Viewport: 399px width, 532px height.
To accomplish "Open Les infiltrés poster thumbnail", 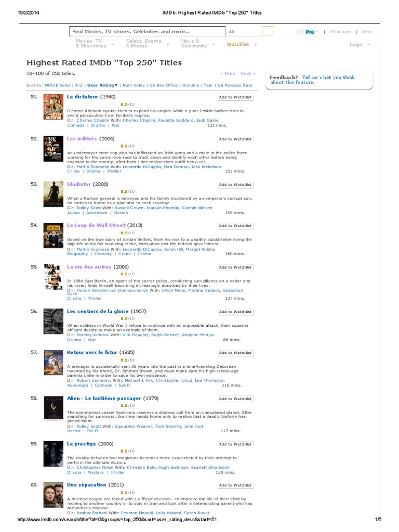I will click(x=54, y=149).
